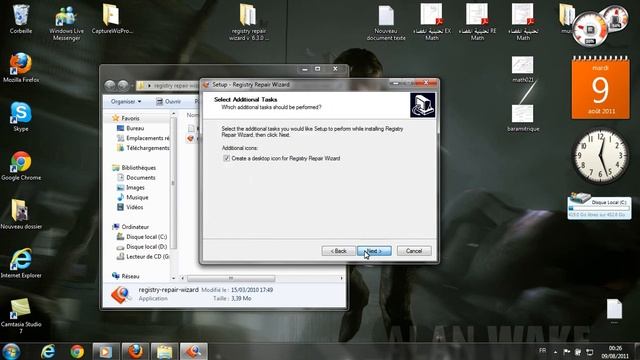Select Bibliothèques in Explorer sidebar
The height and width of the screenshot is (360, 640).
tap(134, 167)
